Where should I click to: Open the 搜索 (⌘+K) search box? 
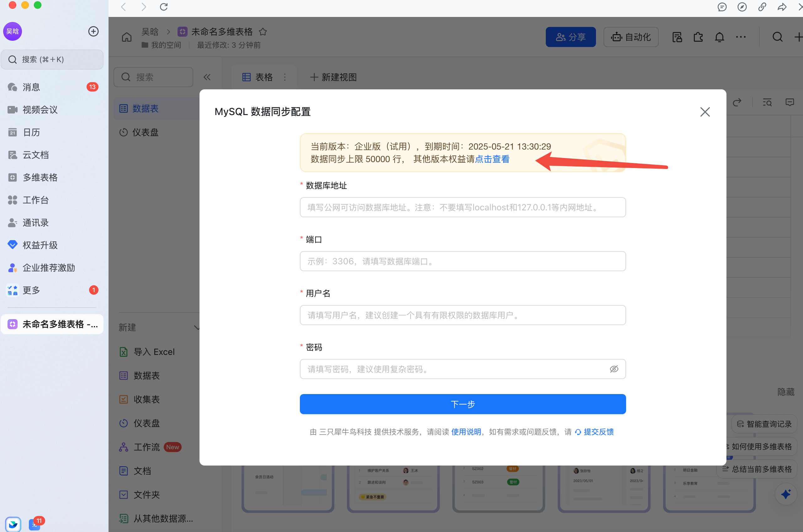(52, 60)
